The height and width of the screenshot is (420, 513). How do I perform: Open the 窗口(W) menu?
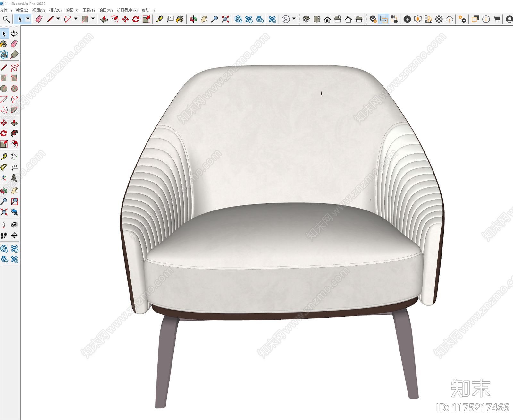point(106,10)
